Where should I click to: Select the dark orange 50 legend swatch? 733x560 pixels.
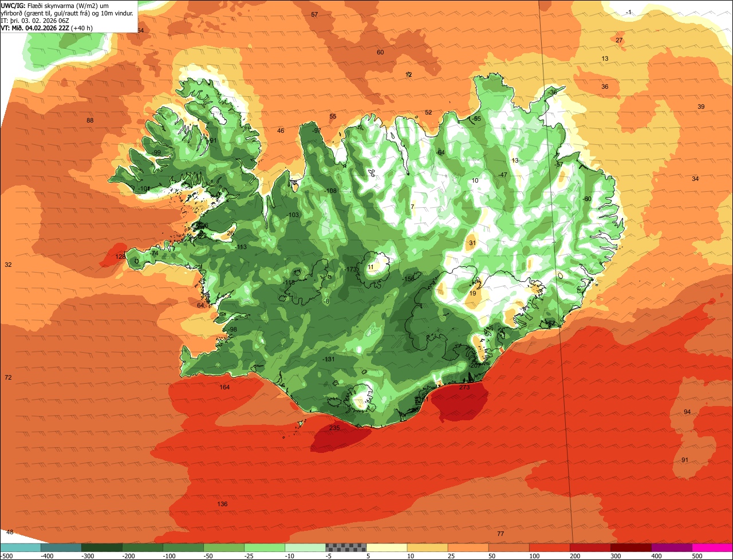(x=509, y=547)
